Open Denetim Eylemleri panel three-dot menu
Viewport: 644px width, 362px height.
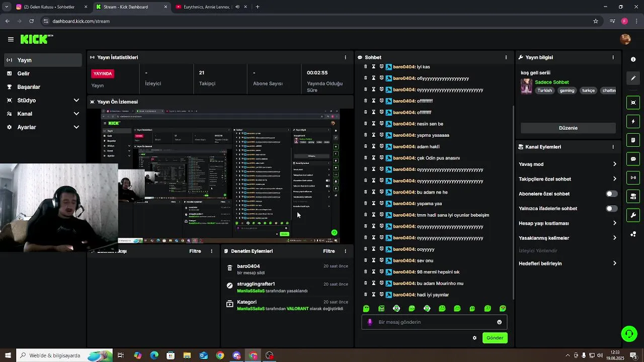[x=345, y=251]
